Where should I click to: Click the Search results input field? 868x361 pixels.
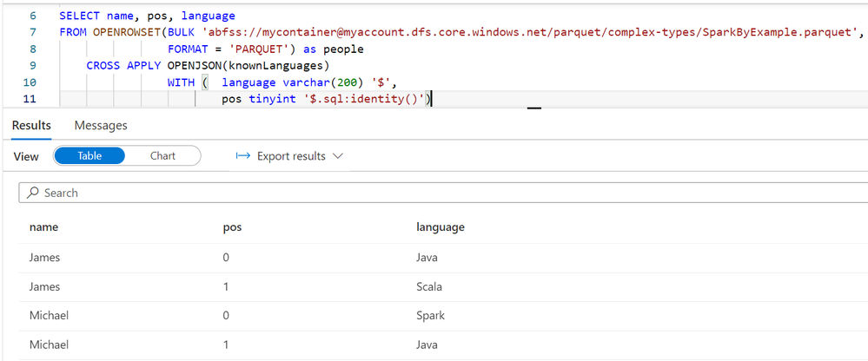pos(443,193)
